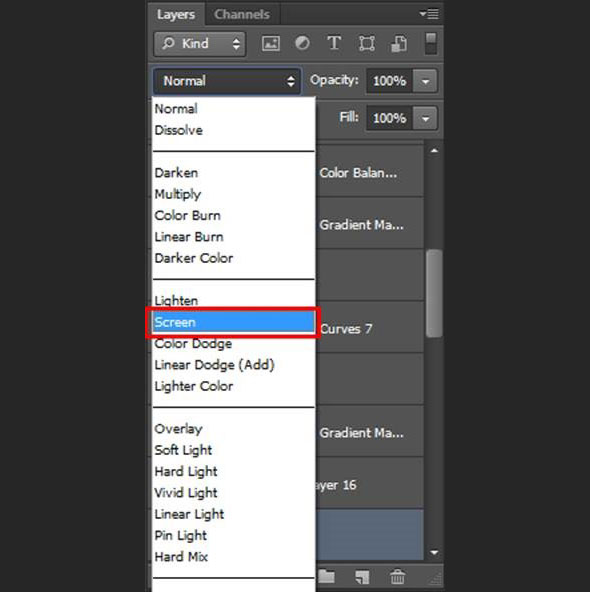Viewport: 590px width, 592px height.
Task: Filter for type layers icon
Action: pos(334,43)
